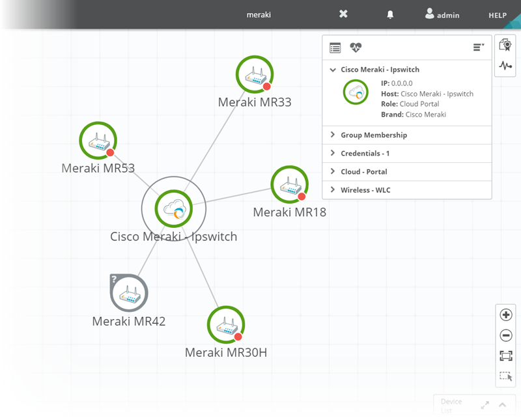Expand the Device List panel upward

[502, 404]
